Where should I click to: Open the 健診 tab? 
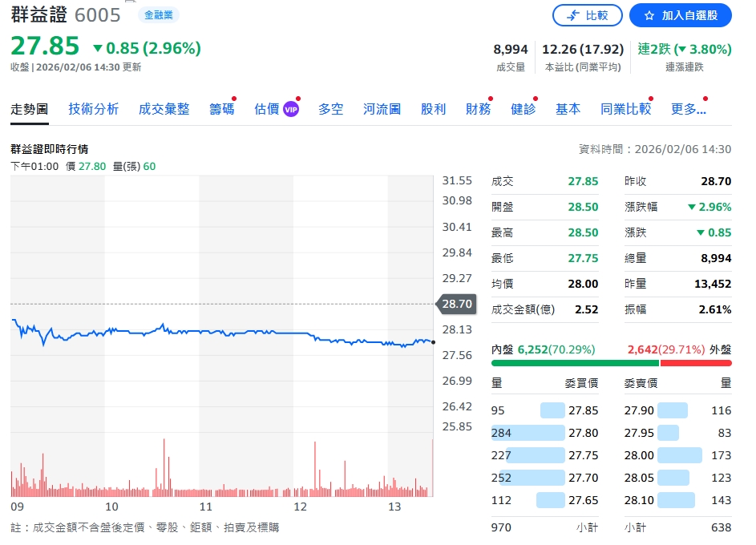[523, 109]
